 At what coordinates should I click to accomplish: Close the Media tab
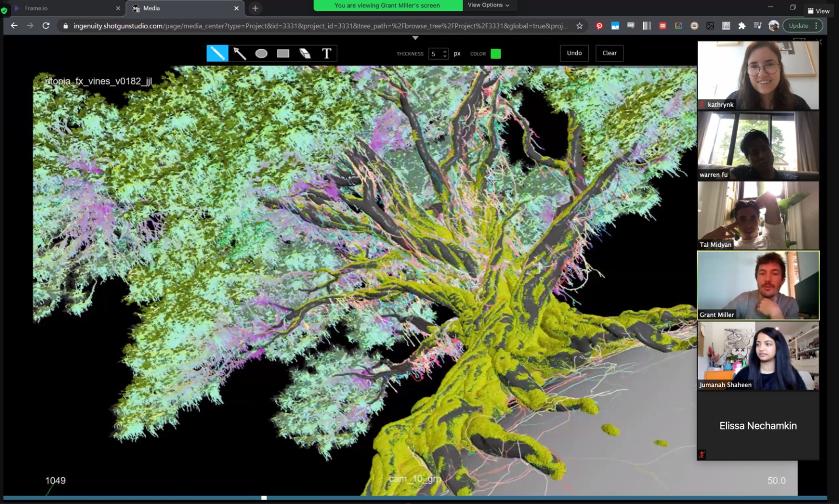point(236,8)
